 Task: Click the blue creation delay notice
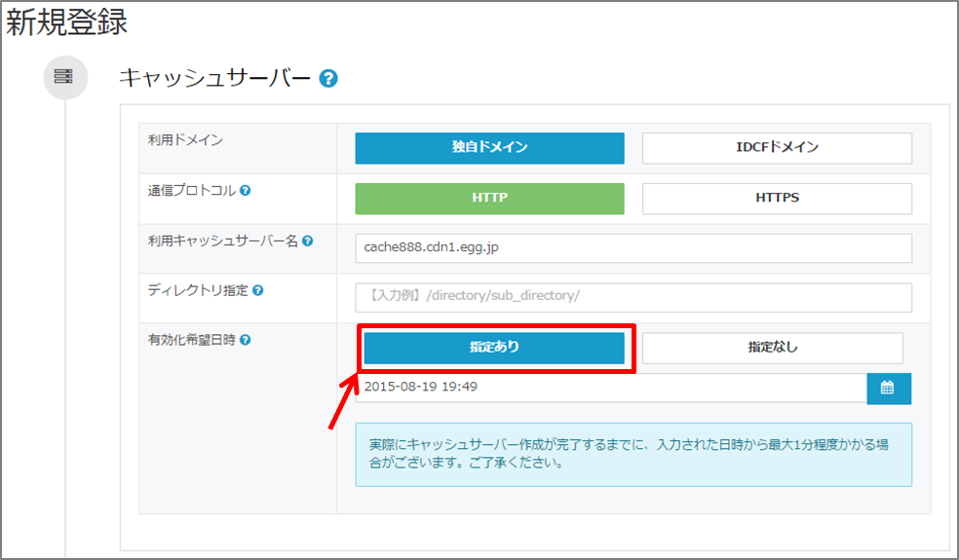click(x=633, y=454)
